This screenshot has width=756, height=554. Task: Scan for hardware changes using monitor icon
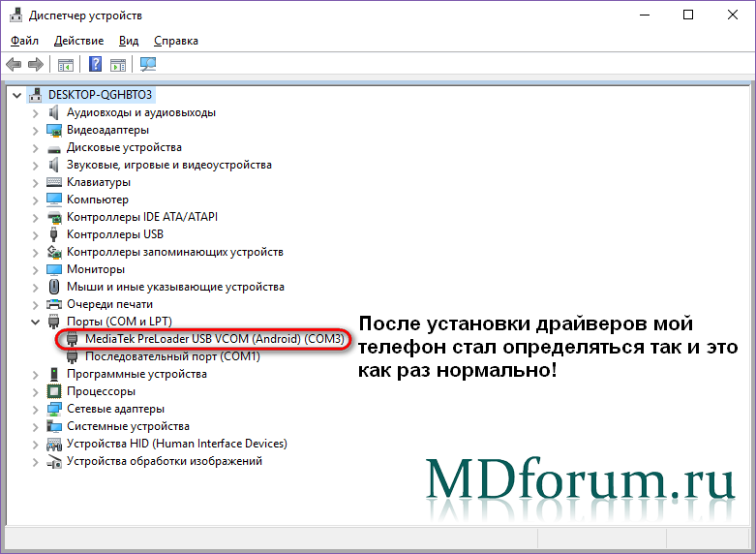click(x=148, y=65)
